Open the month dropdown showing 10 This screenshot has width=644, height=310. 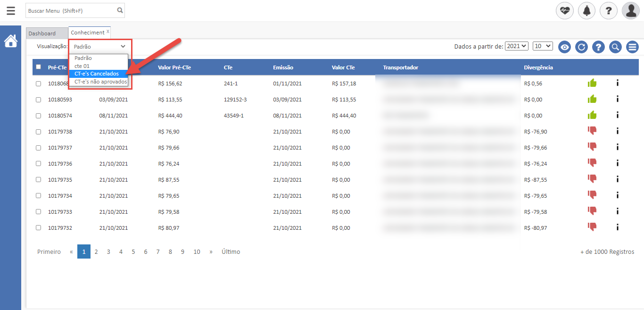(x=542, y=46)
